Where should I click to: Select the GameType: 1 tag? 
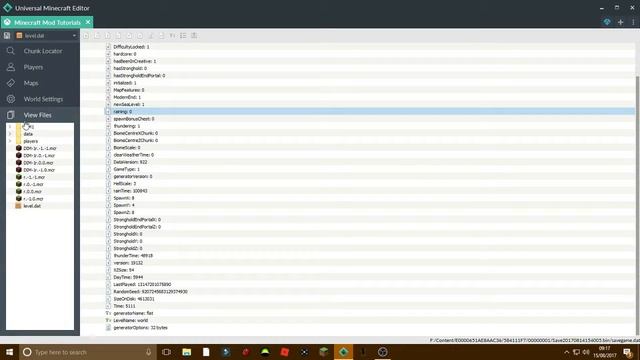click(127, 169)
